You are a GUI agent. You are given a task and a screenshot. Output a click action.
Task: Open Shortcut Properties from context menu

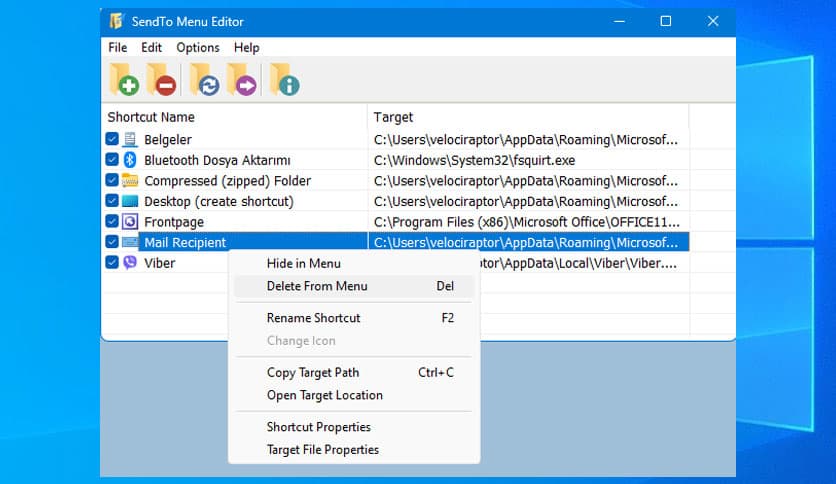[x=354, y=427]
